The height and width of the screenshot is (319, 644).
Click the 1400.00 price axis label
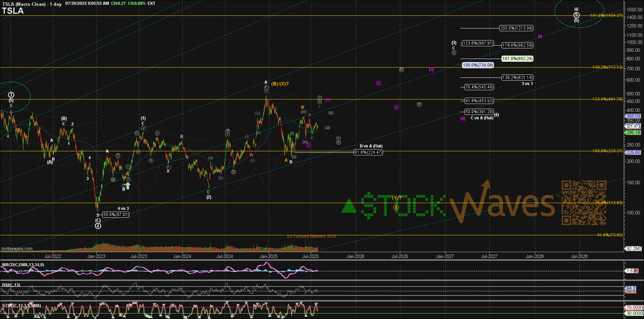point(634,17)
